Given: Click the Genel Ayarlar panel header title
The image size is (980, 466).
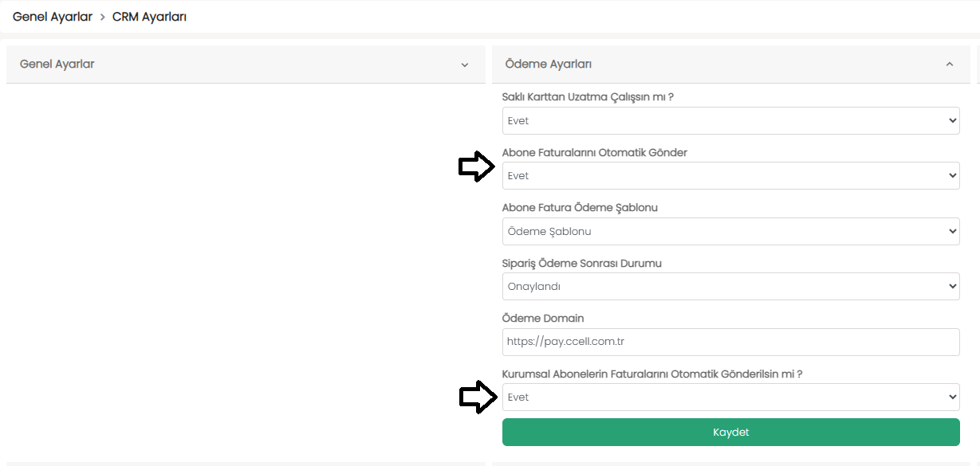Looking at the screenshot, I should tap(57, 64).
